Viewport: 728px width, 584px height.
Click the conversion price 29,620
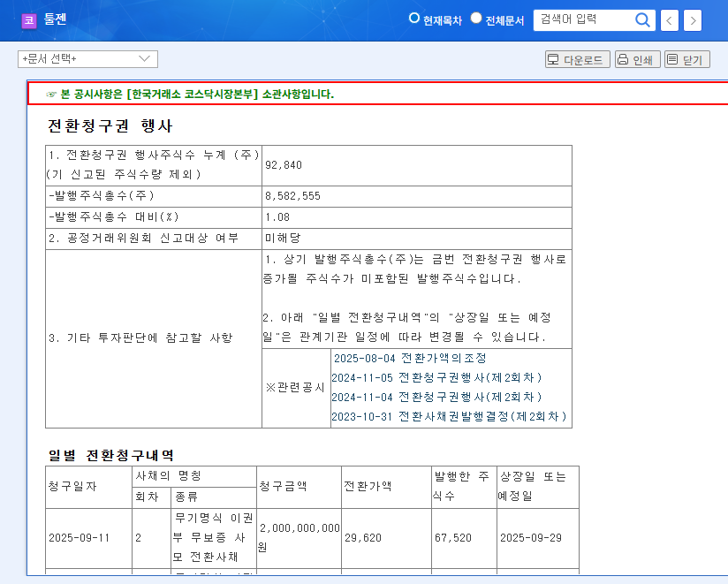coord(362,538)
